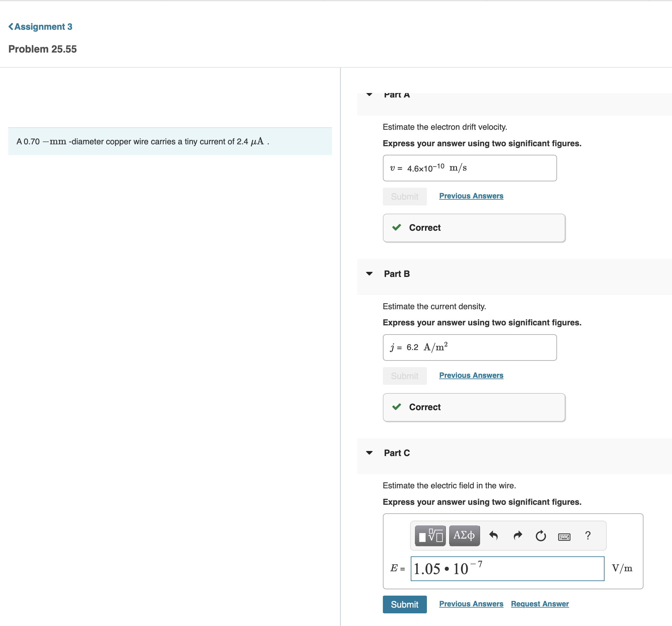Open the math templates button
The image size is (672, 626).
(430, 535)
